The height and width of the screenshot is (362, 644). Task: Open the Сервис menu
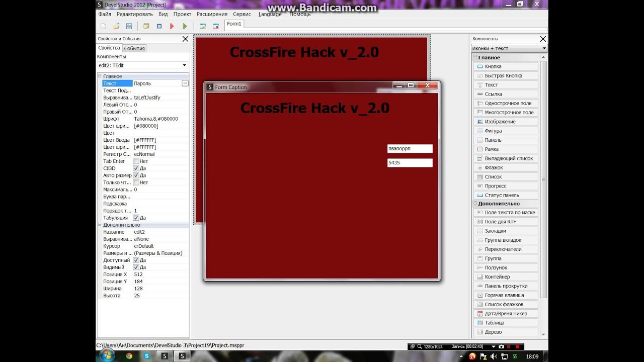click(242, 14)
